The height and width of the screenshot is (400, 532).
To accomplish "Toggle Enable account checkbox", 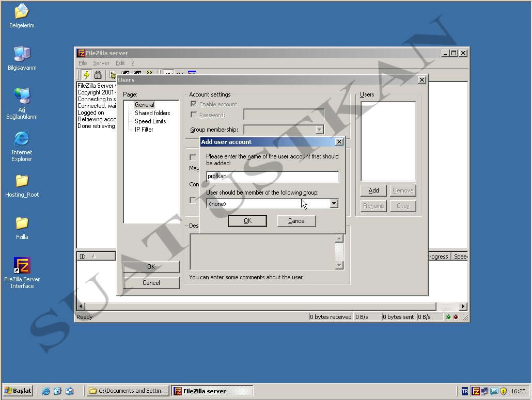I will tap(194, 104).
